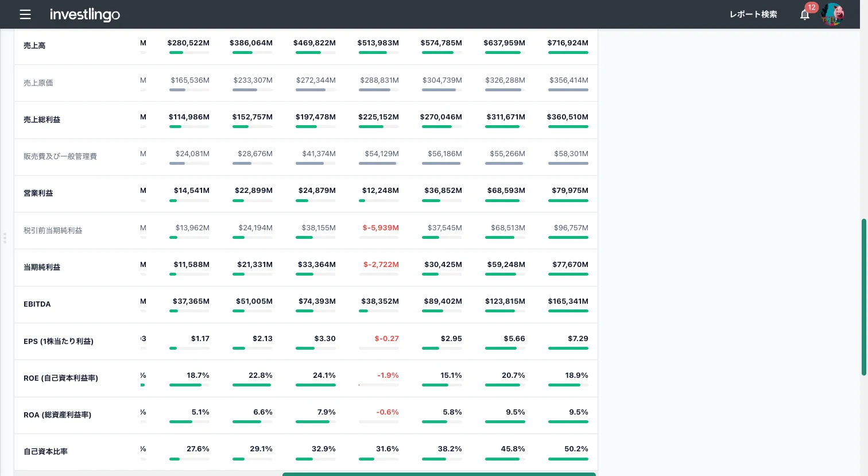This screenshot has height=476, width=868.
Task: Select the 営業利益 row label
Action: tap(38, 193)
